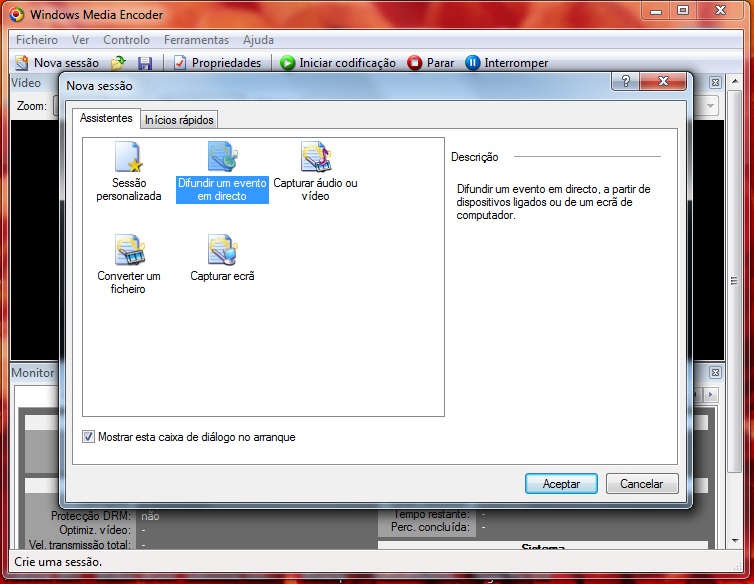This screenshot has width=754, height=584.
Task: Open Propriedades from the toolbar
Action: tap(217, 63)
